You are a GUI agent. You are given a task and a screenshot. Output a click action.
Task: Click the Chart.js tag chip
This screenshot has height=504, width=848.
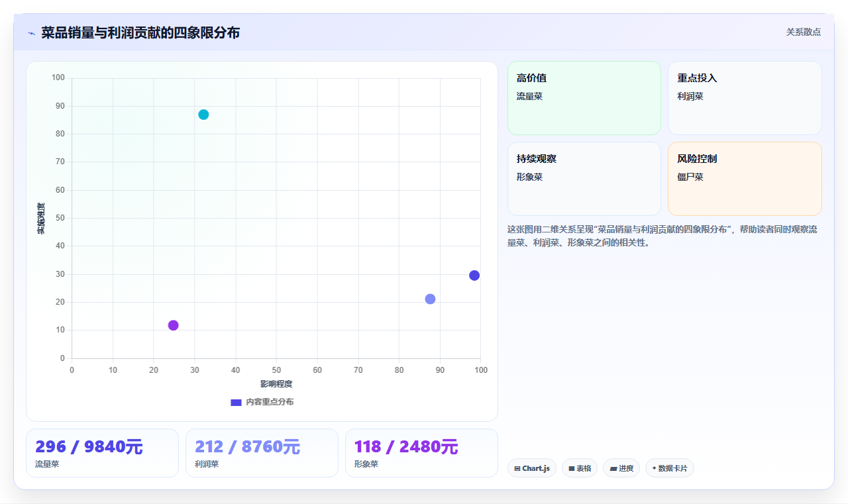[x=532, y=468]
